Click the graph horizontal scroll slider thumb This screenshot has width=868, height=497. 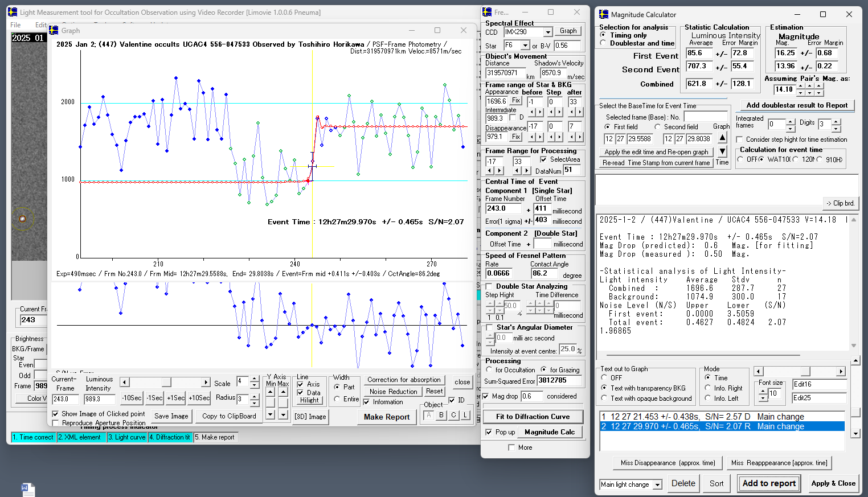(166, 382)
